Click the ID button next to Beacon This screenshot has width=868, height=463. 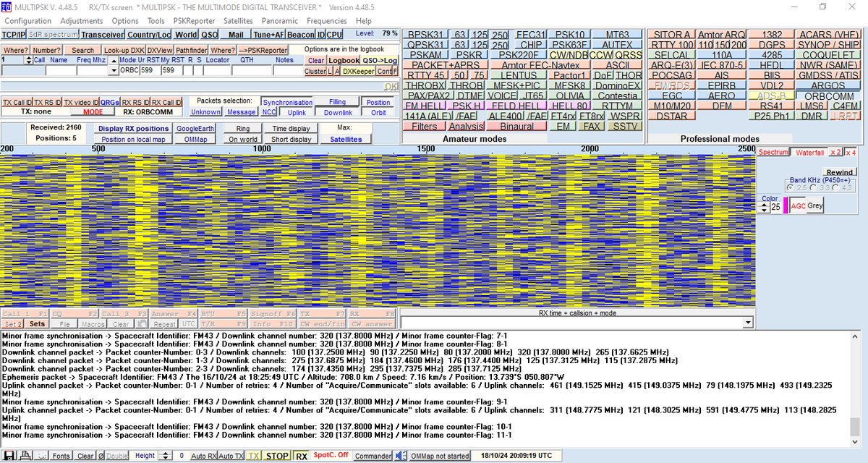point(320,34)
